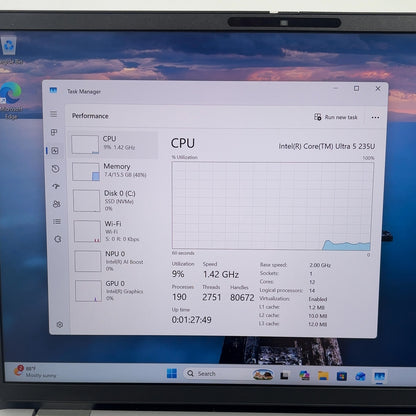
Task: Open the Startup apps icon
Action: (56, 186)
